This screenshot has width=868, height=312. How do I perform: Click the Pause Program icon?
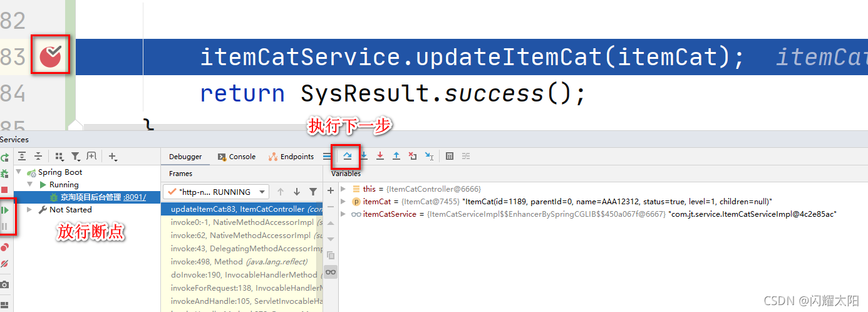[5, 226]
